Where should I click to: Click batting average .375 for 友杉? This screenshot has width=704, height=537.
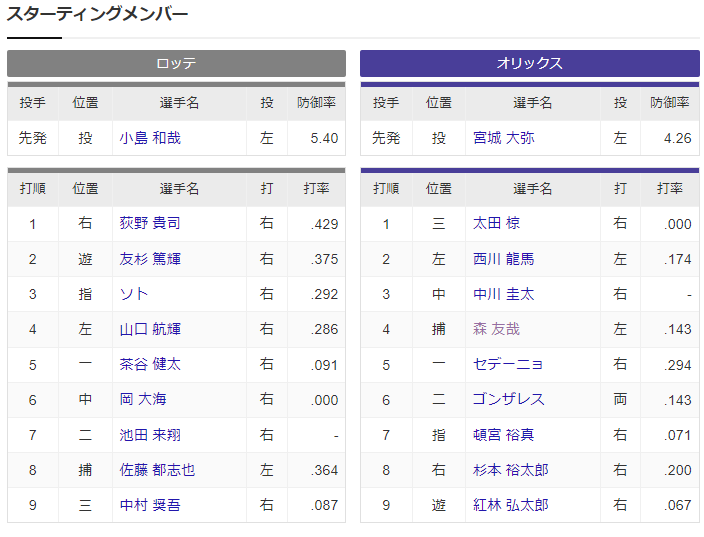(x=324, y=260)
